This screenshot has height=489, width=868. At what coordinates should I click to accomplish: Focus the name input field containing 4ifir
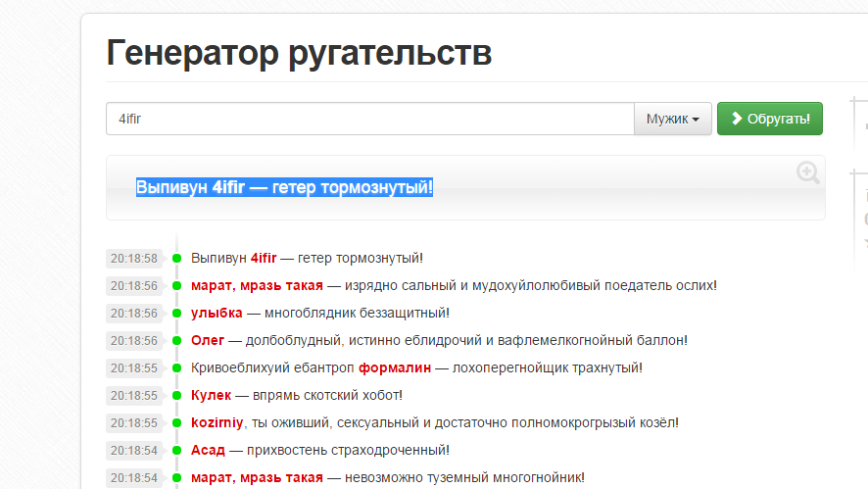tap(370, 119)
